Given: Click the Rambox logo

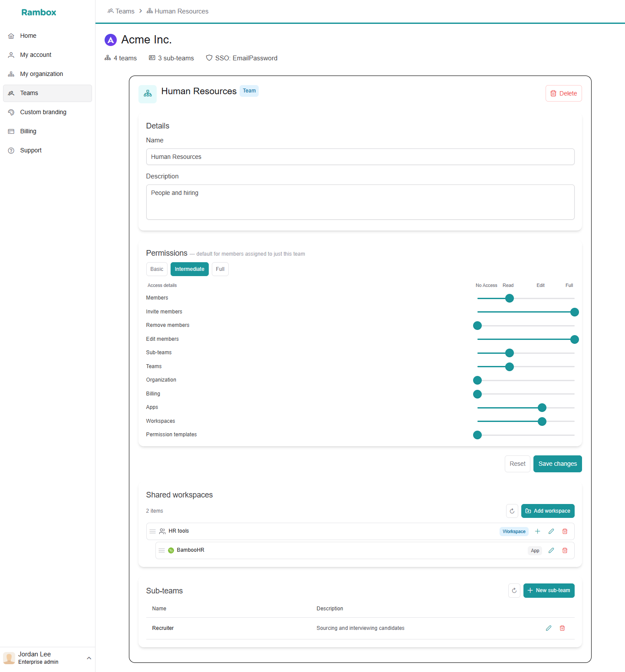Looking at the screenshot, I should (x=39, y=12).
